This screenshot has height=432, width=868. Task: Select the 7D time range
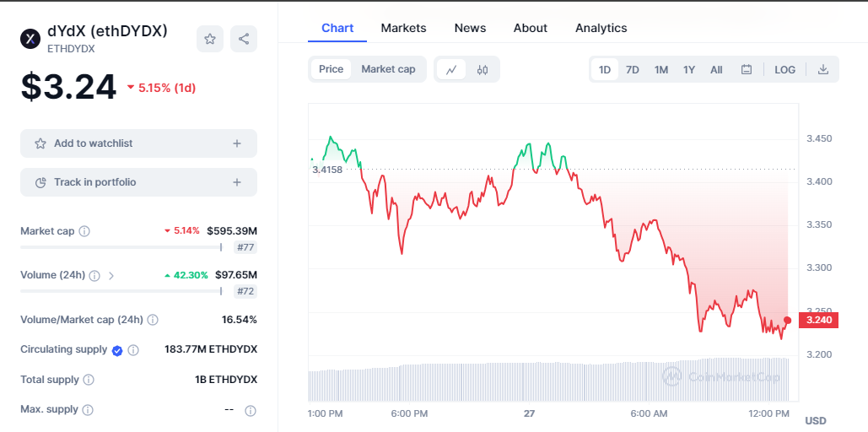pos(632,69)
